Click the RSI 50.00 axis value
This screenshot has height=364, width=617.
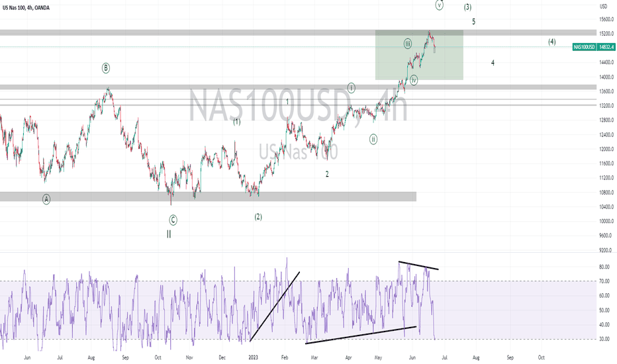click(x=604, y=310)
